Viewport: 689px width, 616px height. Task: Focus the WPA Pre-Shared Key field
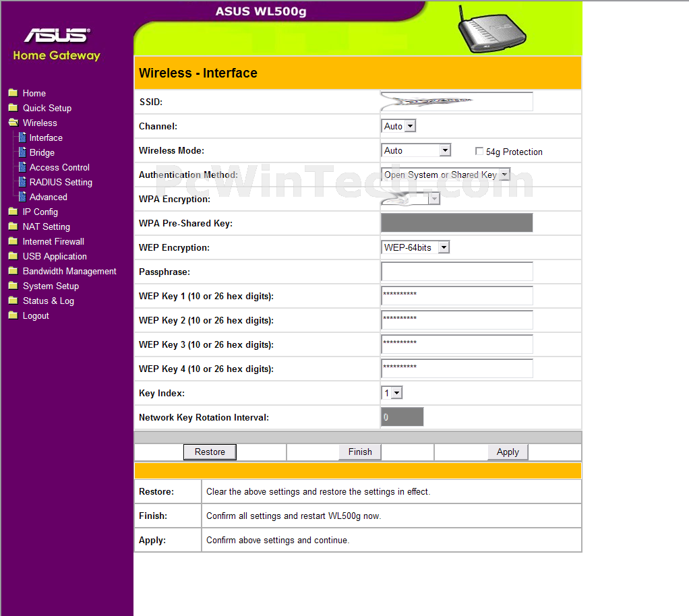[x=457, y=223]
